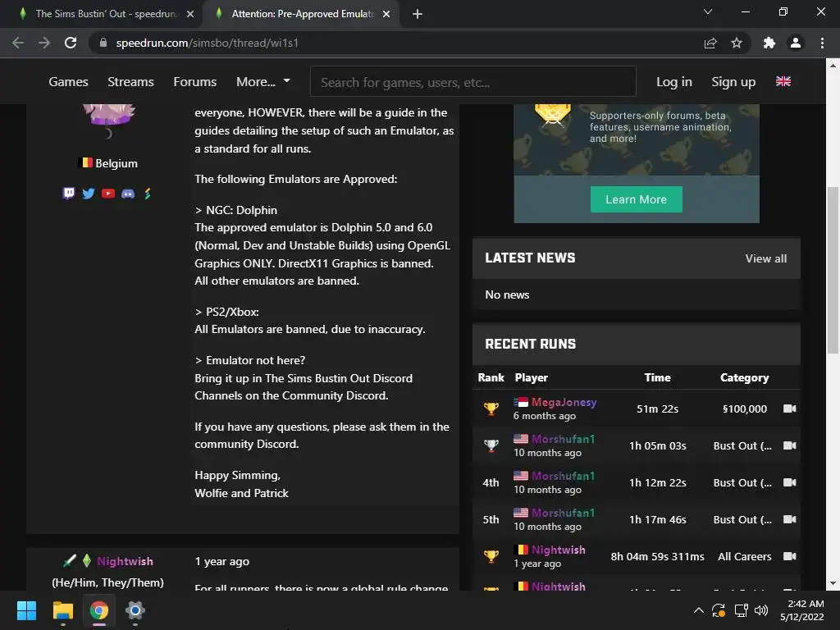Screen dimensions: 840x630
Task: Click the Log in link
Action: tap(674, 82)
